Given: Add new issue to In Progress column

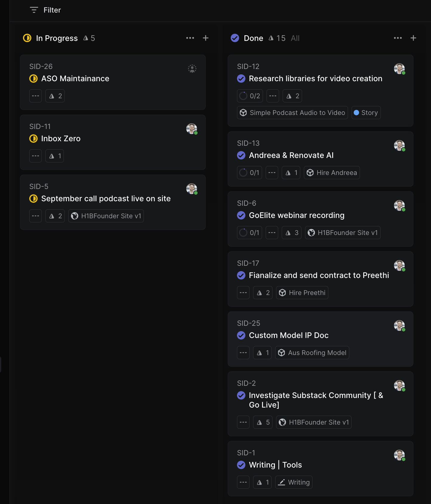Looking at the screenshot, I should click(x=206, y=38).
